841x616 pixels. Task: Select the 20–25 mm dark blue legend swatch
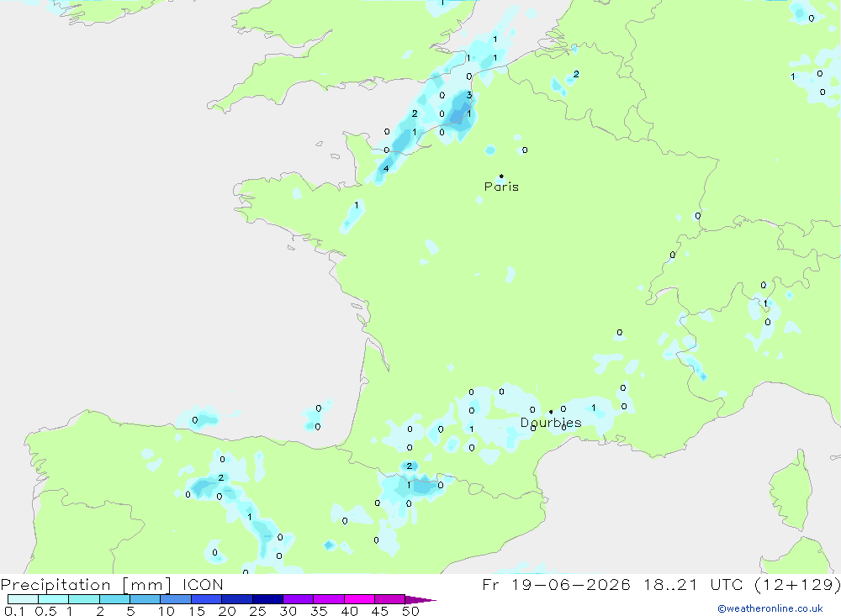pyautogui.click(x=237, y=599)
